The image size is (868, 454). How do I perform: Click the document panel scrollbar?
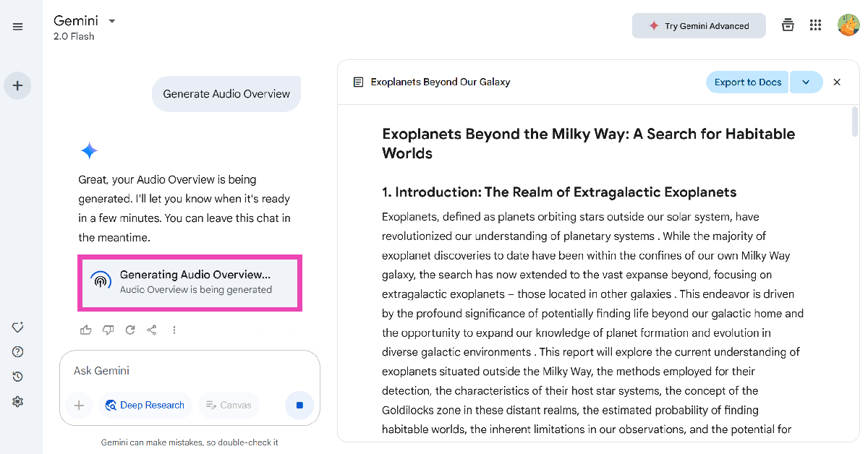(855, 121)
